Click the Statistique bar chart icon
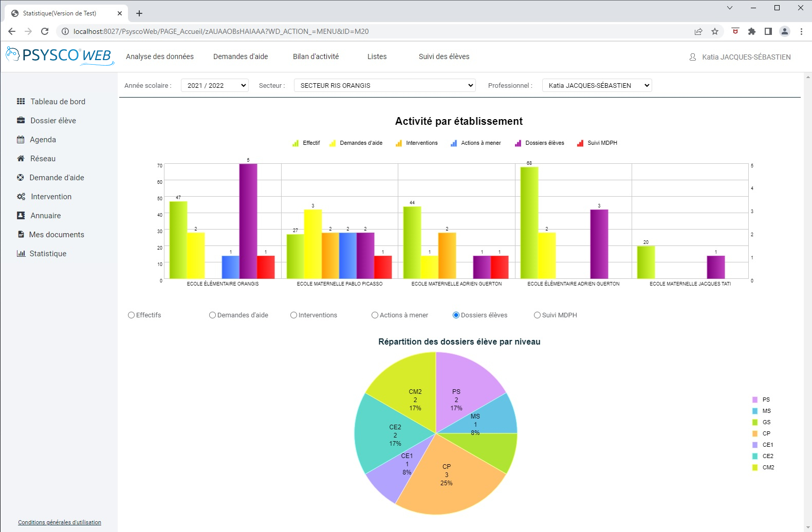 pos(21,254)
